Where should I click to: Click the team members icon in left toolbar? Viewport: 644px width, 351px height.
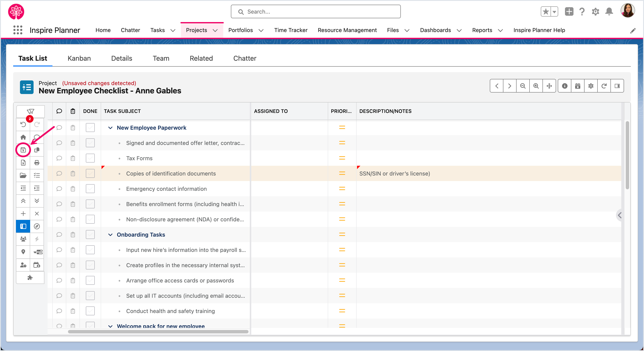point(23,239)
